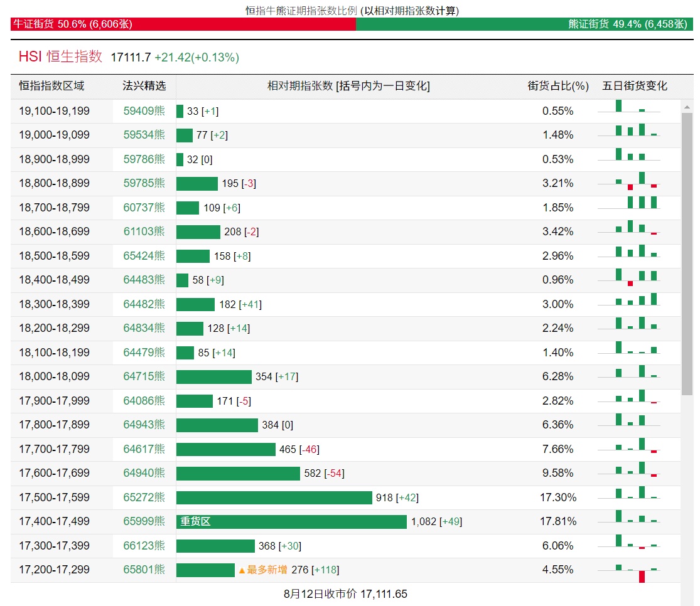700x606 pixels.
Task: Click the green 重货区 bar
Action: coord(291,521)
